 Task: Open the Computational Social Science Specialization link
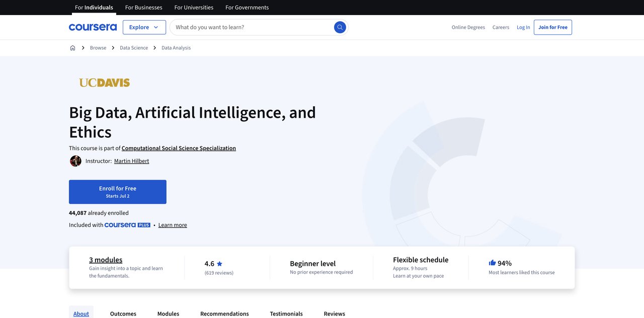[179, 148]
